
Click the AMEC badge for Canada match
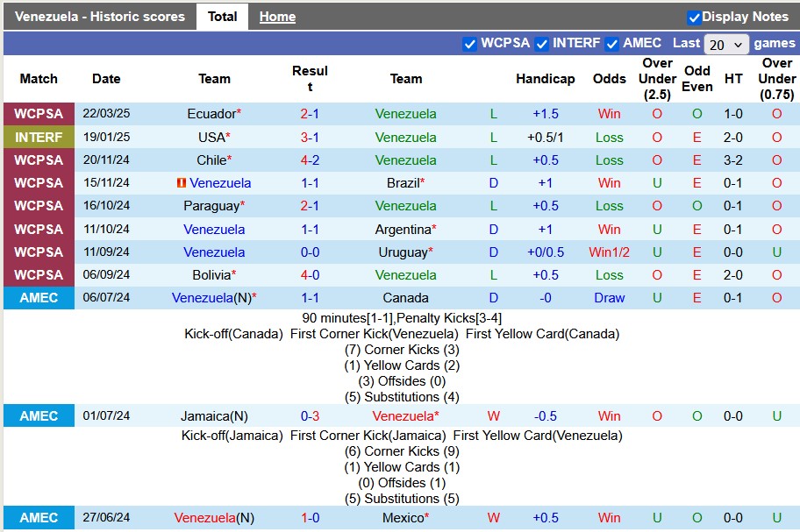point(39,298)
